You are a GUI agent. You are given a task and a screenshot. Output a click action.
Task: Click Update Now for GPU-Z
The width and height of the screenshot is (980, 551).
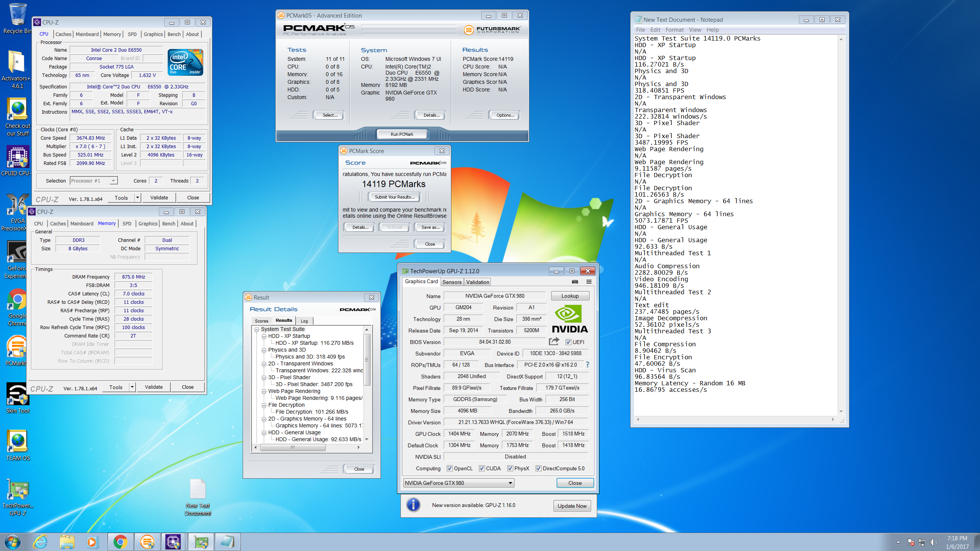tap(572, 506)
